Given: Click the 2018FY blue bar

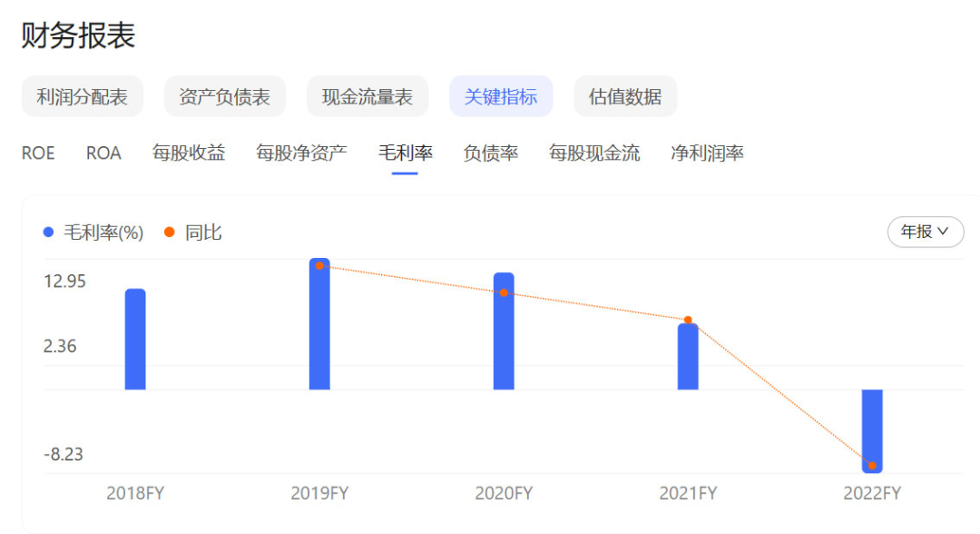Looking at the screenshot, I should click(x=135, y=339).
